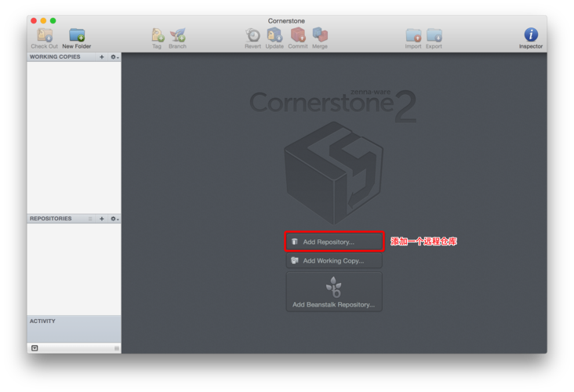This screenshot has width=574, height=392.
Task: Toggle the Repositories list view icon
Action: 90,219
